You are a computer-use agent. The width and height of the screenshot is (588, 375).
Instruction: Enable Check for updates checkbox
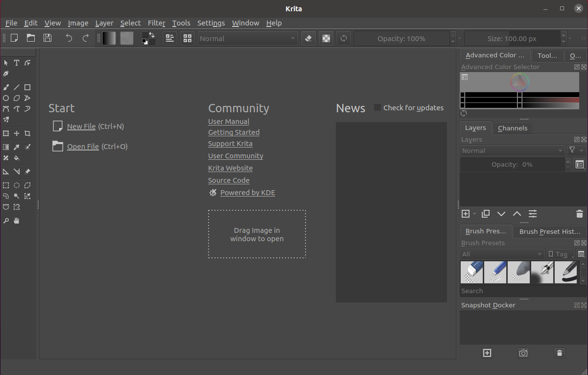377,107
